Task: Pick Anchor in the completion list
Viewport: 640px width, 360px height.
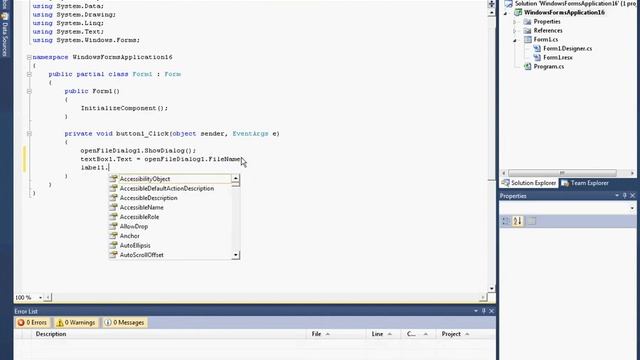Action: pyautogui.click(x=129, y=236)
